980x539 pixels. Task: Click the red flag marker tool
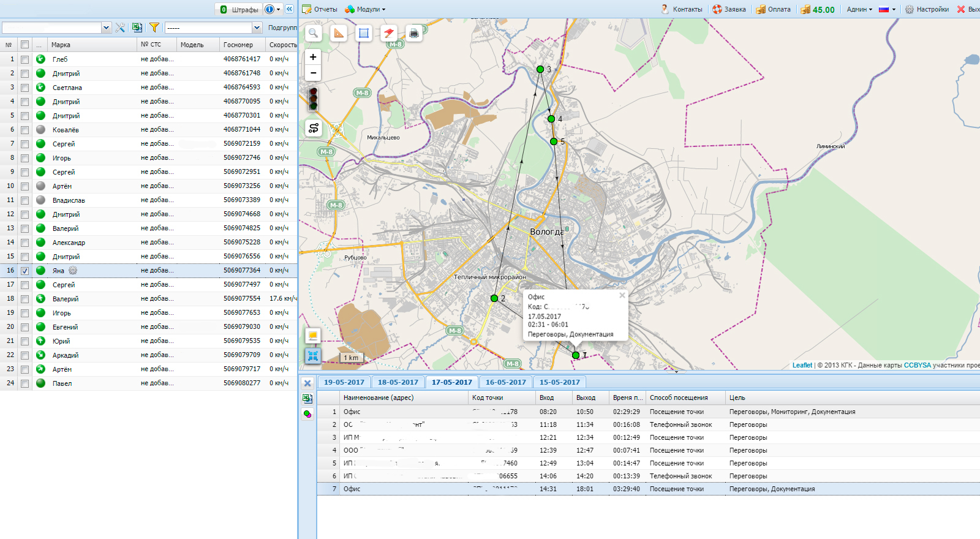click(389, 33)
